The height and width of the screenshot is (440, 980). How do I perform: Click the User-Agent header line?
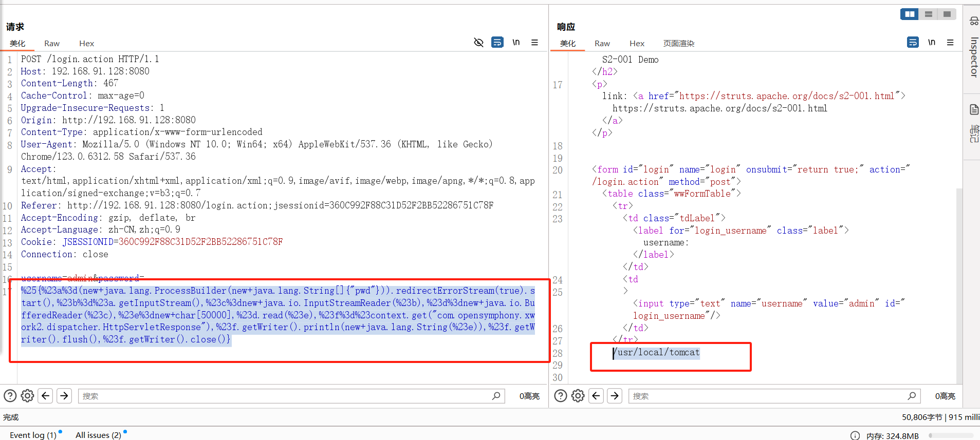coord(256,150)
